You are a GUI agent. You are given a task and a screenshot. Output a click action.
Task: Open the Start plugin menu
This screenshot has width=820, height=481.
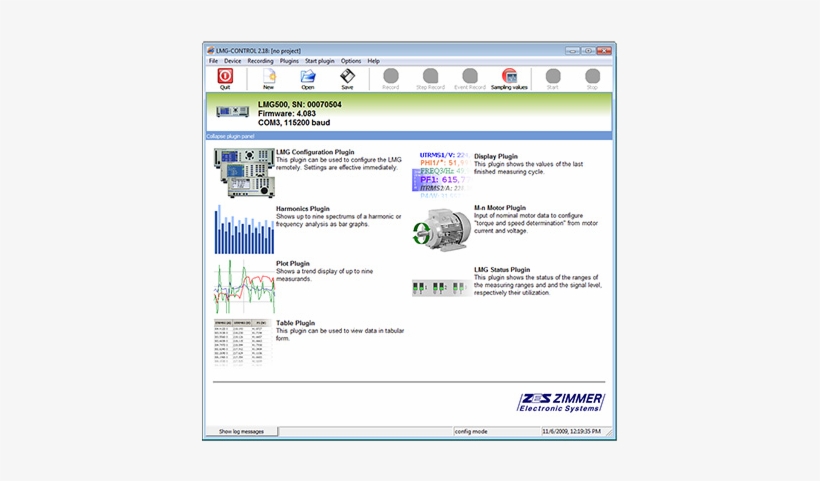(x=320, y=61)
